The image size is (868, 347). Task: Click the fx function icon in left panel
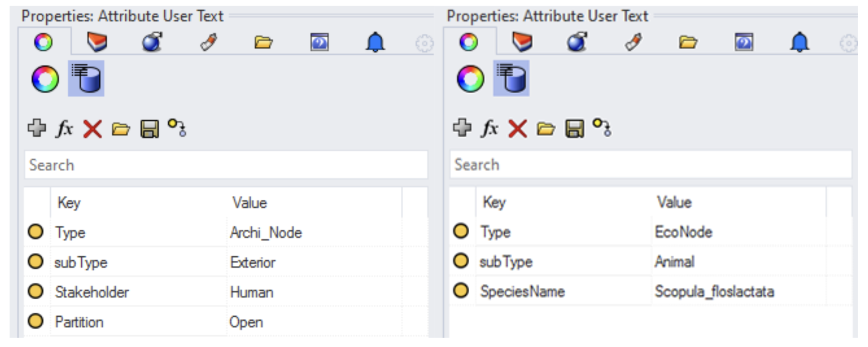(64, 128)
